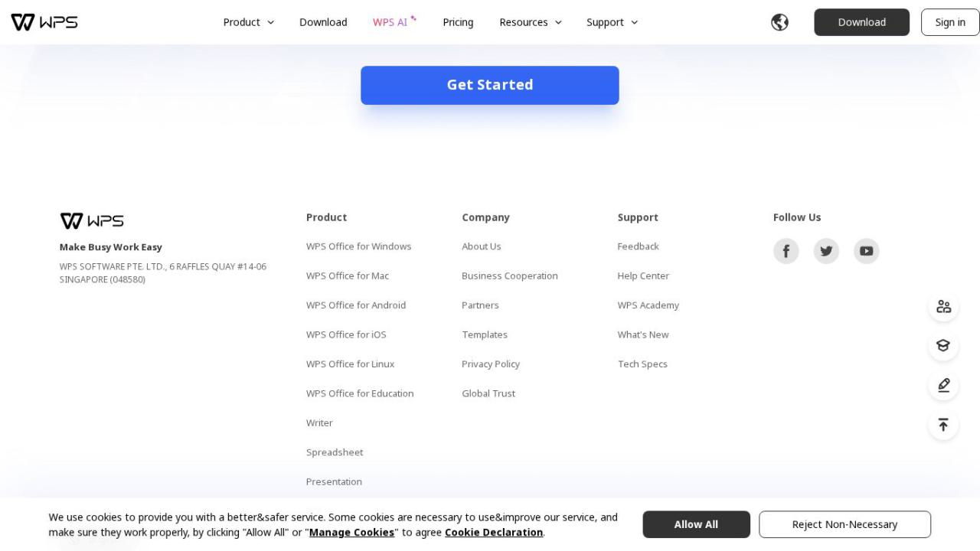Expand the Support dropdown menu
The width and height of the screenshot is (980, 551).
612,22
